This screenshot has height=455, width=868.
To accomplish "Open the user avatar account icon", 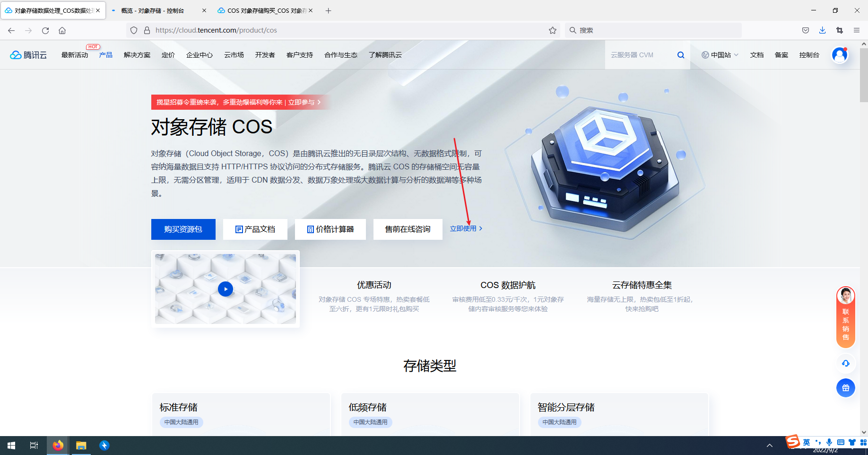I will pos(839,54).
